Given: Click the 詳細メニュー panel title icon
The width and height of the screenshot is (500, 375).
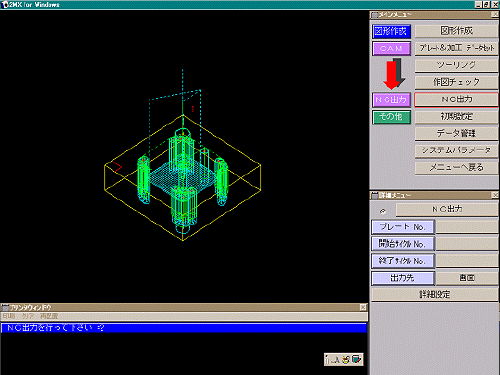Looking at the screenshot, I should (375, 195).
